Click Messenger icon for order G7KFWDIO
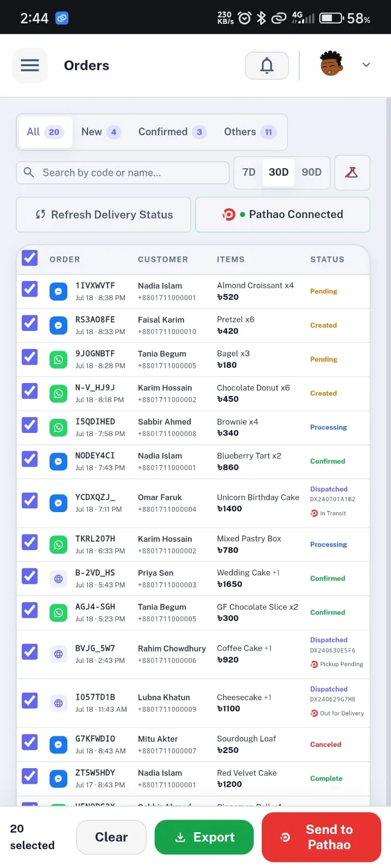391x868 pixels. point(58,745)
